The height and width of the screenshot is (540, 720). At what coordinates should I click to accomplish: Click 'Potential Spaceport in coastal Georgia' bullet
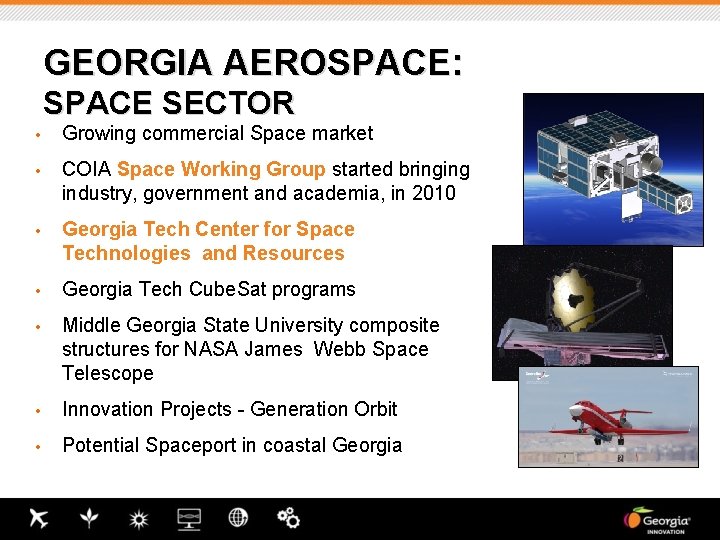click(x=232, y=445)
